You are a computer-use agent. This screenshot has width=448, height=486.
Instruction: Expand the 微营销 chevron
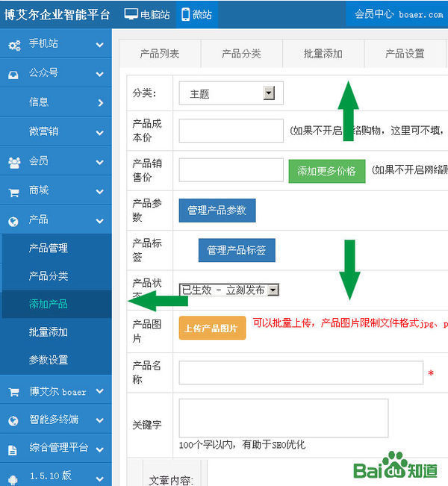click(100, 133)
